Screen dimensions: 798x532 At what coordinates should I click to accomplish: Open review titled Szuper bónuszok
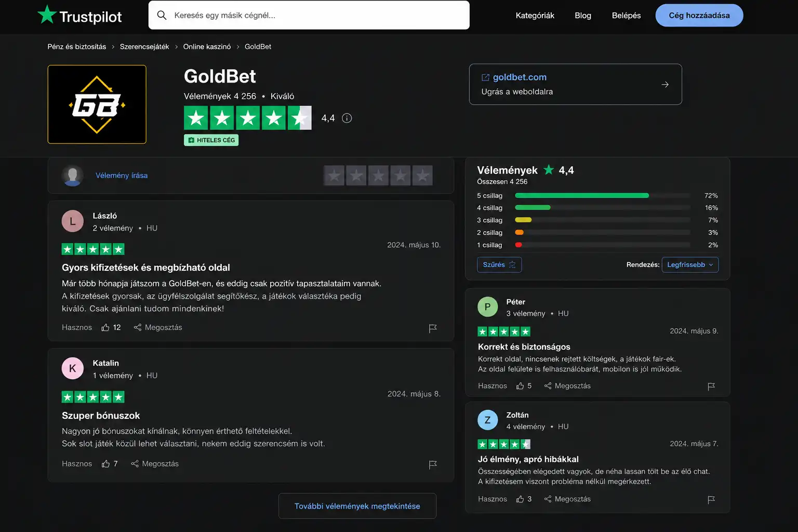[101, 416]
